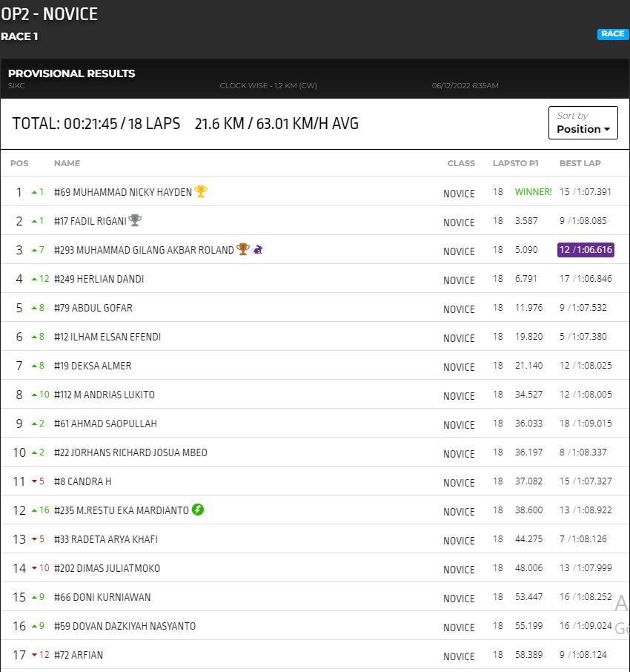Select driver #22 Jorhans Richard Josua Mbeo

point(130,452)
